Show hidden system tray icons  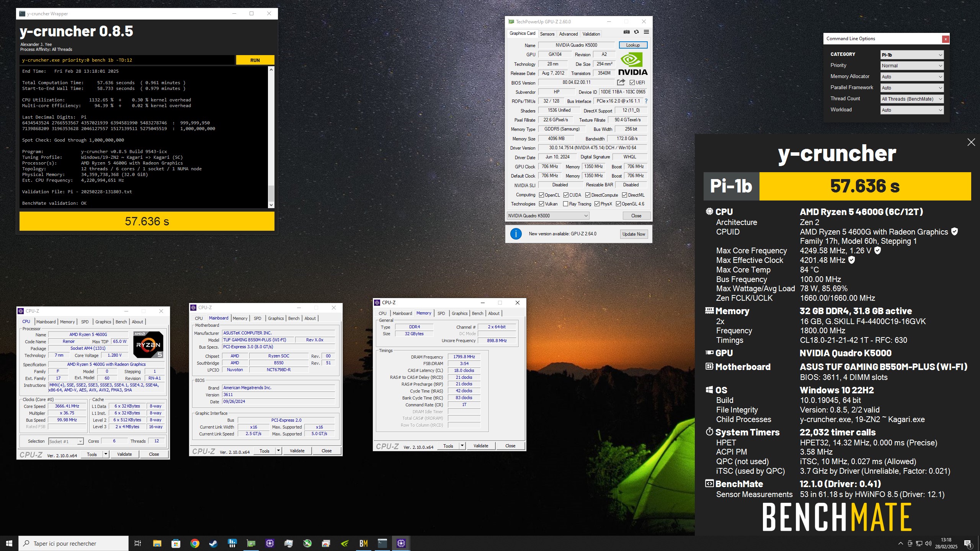click(901, 543)
